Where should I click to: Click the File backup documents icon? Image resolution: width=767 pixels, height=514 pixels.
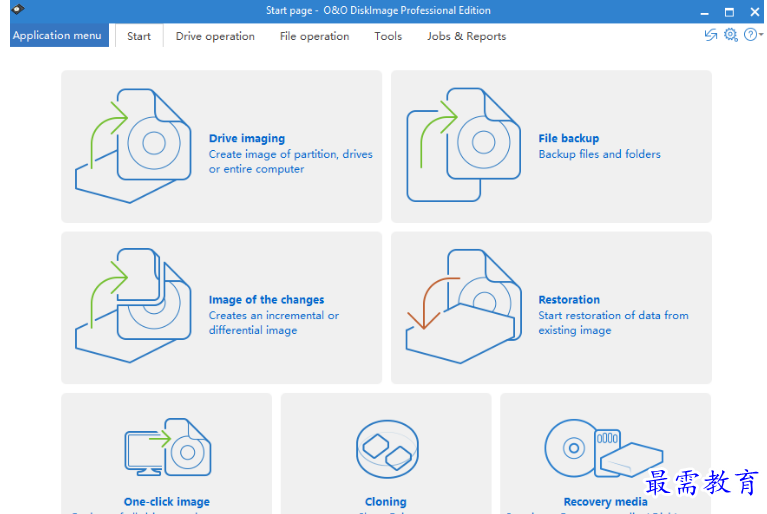pos(463,145)
